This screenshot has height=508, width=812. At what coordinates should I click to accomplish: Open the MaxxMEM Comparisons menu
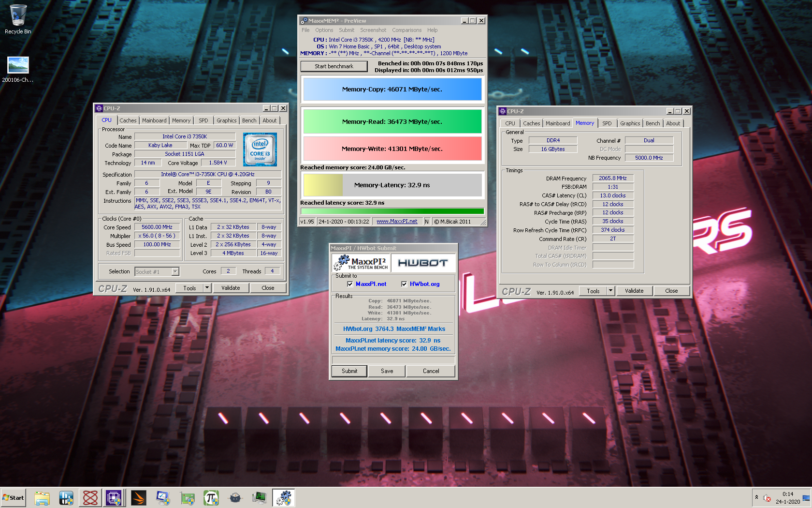tap(407, 30)
